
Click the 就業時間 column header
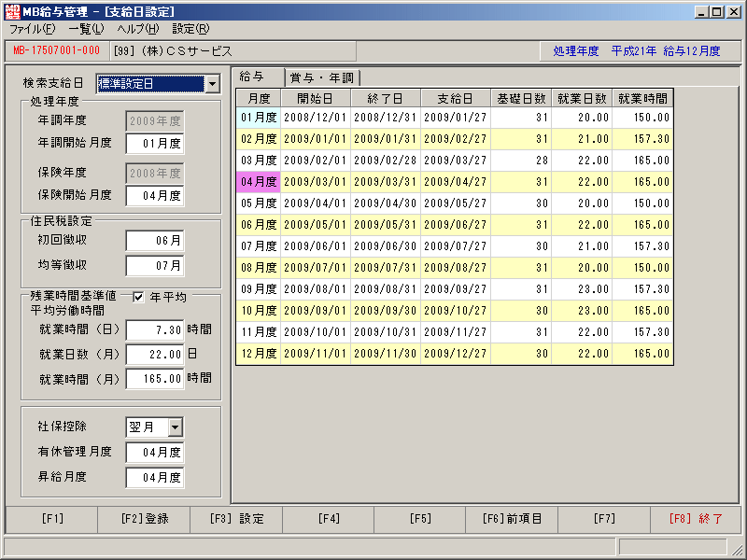(x=642, y=99)
